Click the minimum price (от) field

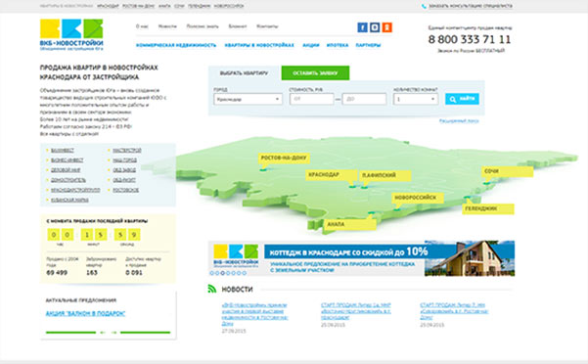coord(312,100)
